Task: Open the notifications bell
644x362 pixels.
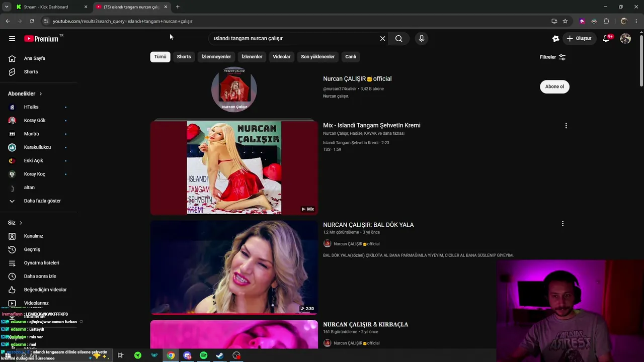Action: (607, 38)
